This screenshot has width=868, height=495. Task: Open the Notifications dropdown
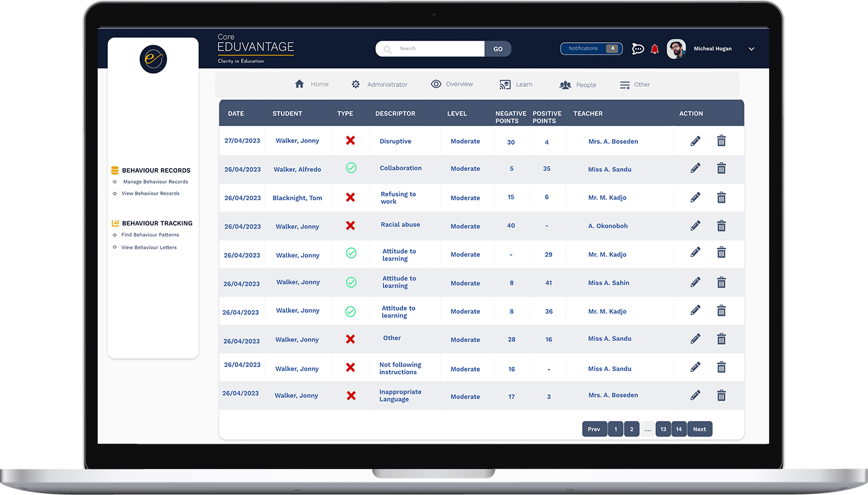pyautogui.click(x=591, y=49)
